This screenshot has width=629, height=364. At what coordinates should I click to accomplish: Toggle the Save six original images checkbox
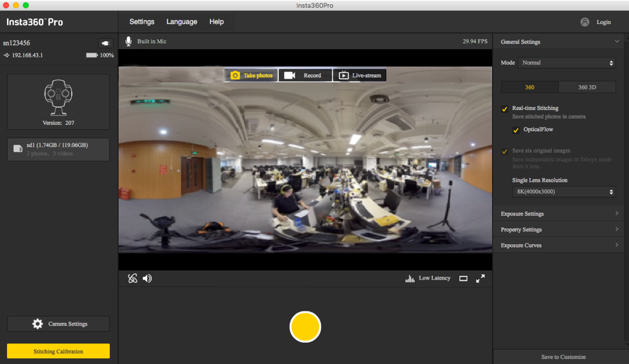pyautogui.click(x=505, y=152)
